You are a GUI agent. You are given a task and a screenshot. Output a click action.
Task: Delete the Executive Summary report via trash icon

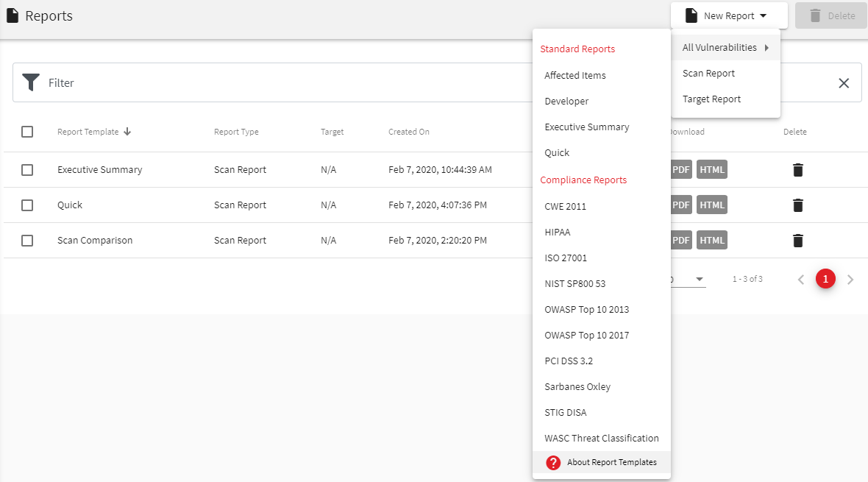pyautogui.click(x=797, y=170)
